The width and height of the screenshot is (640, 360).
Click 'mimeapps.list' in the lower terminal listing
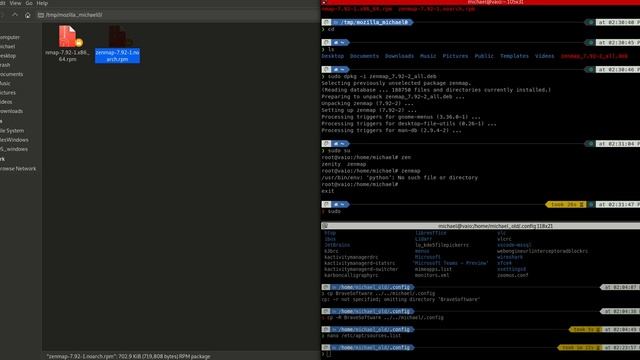click(433, 270)
